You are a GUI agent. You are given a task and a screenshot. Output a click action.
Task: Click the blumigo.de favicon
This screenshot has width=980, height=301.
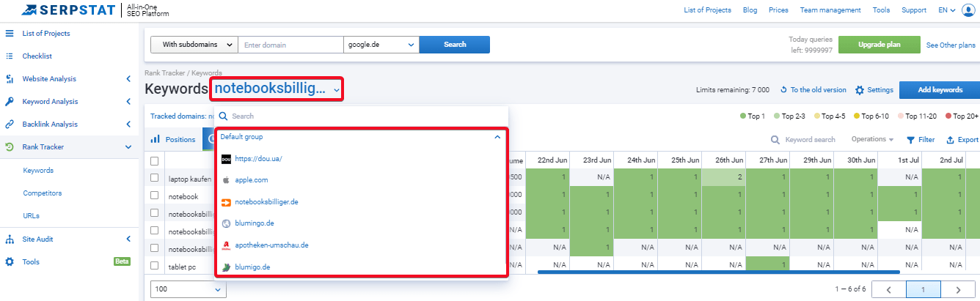[x=226, y=267]
